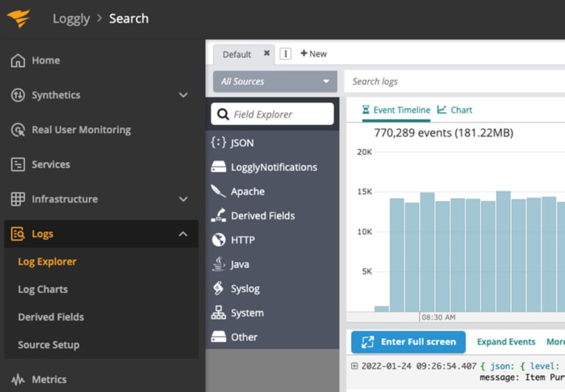565x392 pixels.
Task: Select the Syslog field category
Action: [245, 289]
